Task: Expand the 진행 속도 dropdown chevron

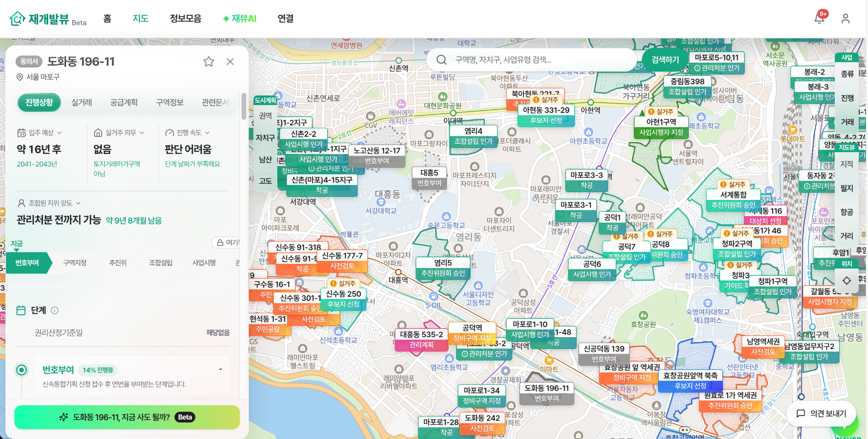Action: (207, 133)
